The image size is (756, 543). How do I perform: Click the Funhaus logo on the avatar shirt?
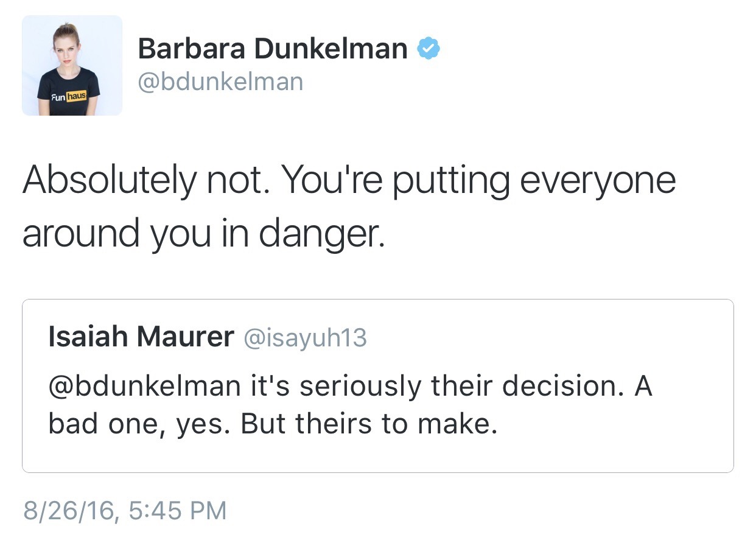pos(68,96)
